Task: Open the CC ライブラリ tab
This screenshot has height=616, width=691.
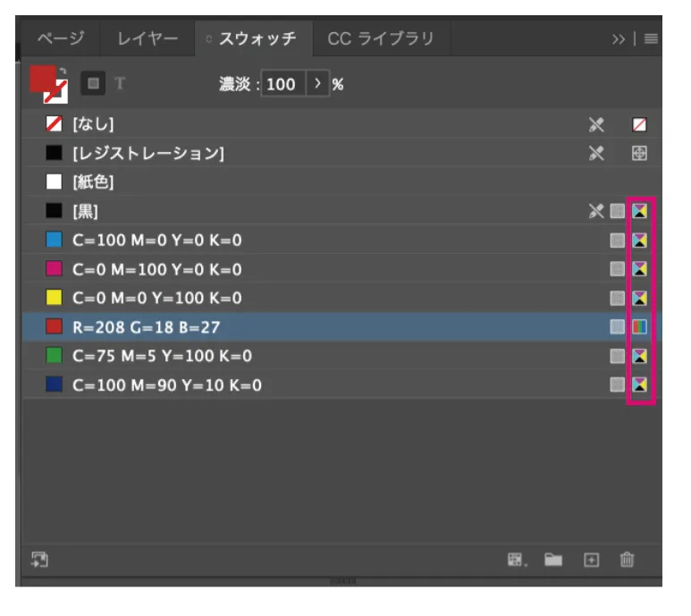Action: [x=380, y=38]
